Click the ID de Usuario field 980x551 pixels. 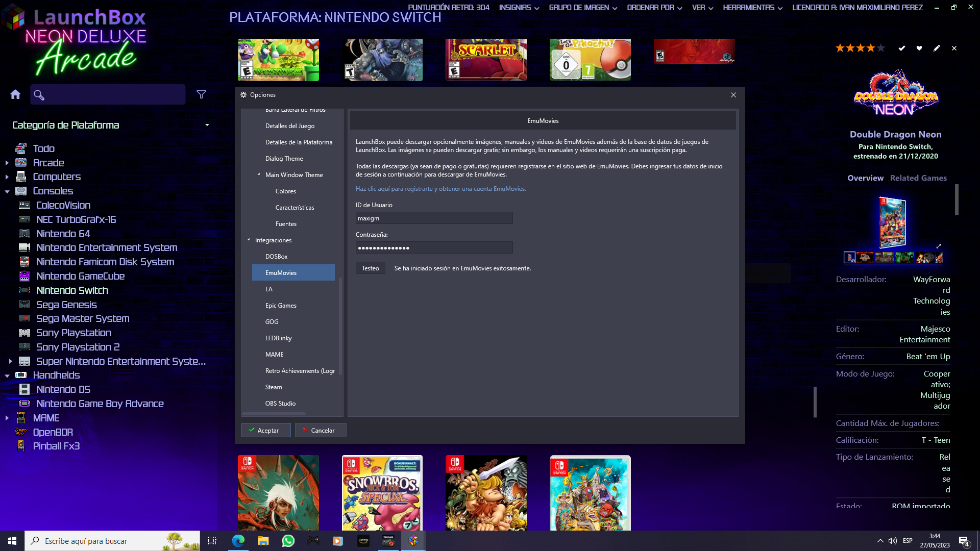tap(434, 218)
